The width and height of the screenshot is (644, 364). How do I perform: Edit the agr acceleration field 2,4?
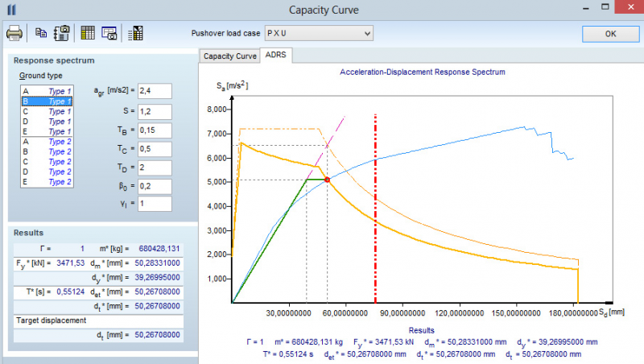[x=155, y=91]
